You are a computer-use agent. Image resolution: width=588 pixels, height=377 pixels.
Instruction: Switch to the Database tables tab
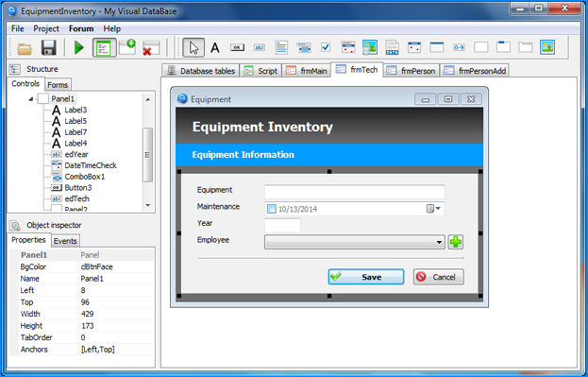point(201,71)
